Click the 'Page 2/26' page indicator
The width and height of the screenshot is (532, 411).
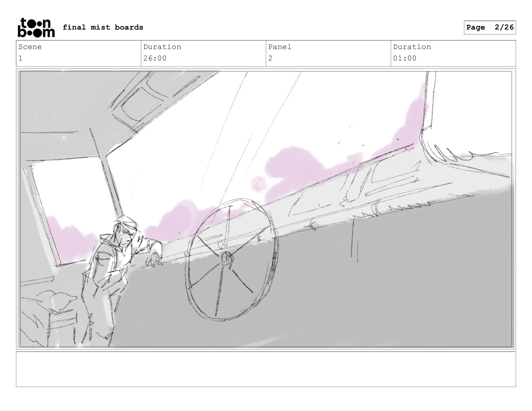pyautogui.click(x=490, y=27)
